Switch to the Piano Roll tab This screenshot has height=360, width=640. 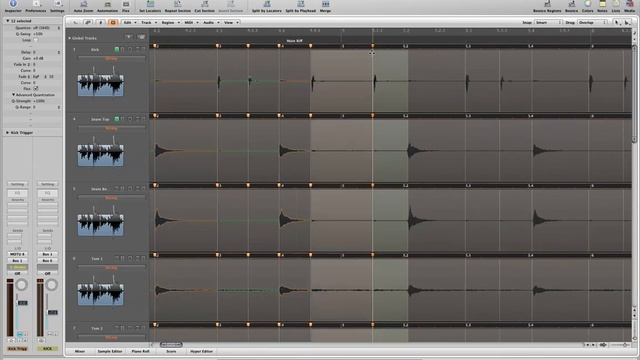(x=140, y=351)
